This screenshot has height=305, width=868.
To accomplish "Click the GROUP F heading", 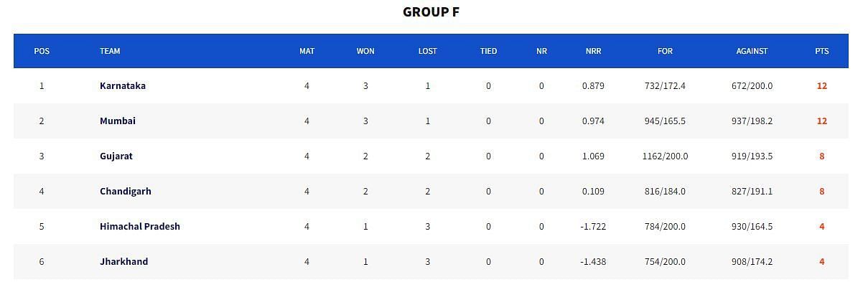I will 431,11.
